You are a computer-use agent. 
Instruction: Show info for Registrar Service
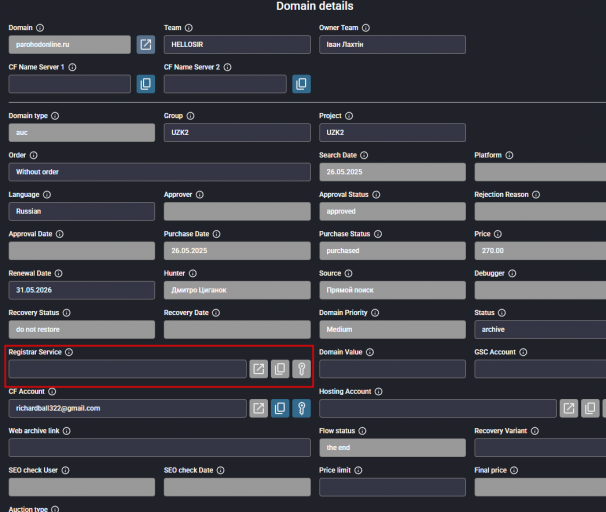pyautogui.click(x=69, y=352)
